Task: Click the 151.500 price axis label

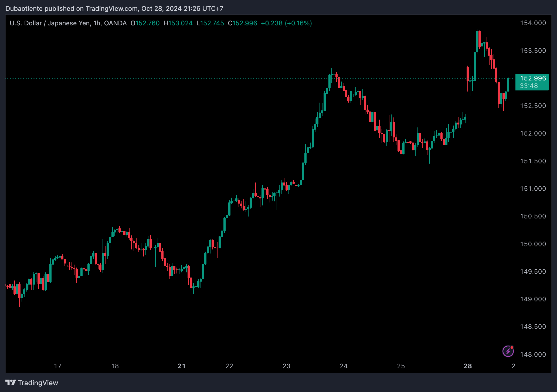Action: [x=533, y=161]
